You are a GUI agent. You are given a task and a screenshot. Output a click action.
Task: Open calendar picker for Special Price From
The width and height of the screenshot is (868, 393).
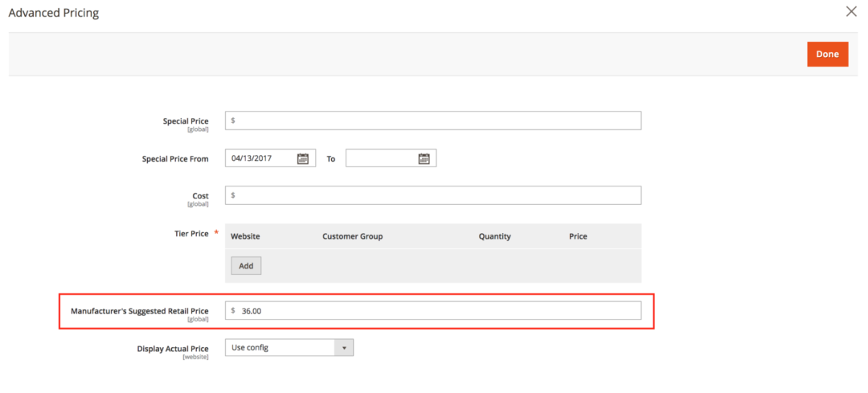point(303,158)
